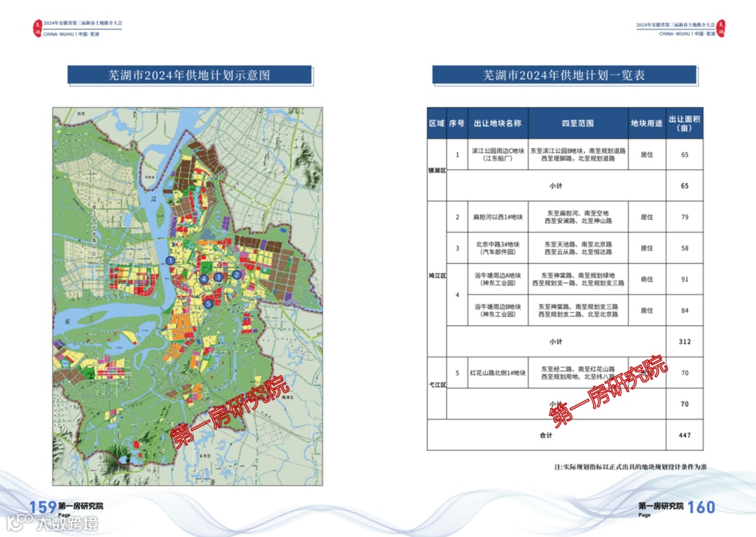Click the area value 79
This screenshot has width=756, height=537.
685,217
